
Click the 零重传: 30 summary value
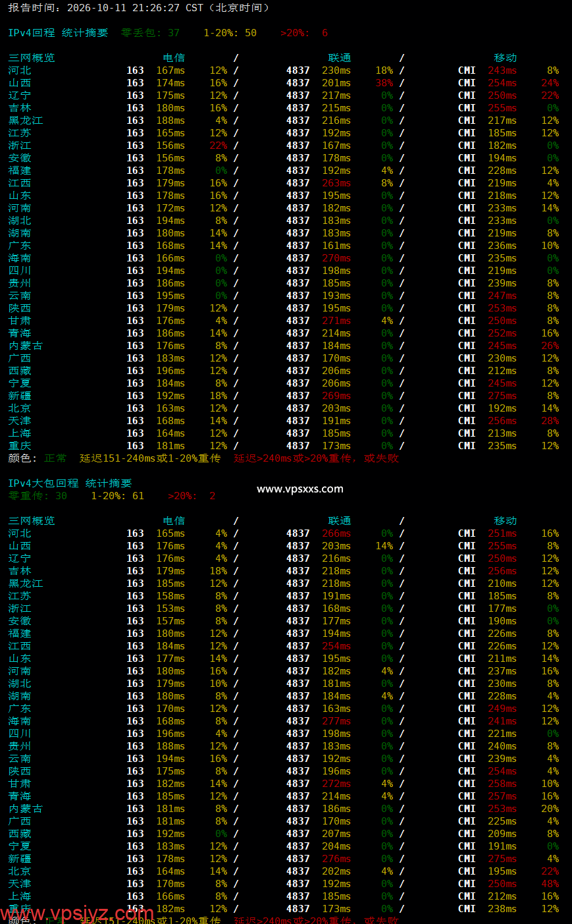pos(38,496)
